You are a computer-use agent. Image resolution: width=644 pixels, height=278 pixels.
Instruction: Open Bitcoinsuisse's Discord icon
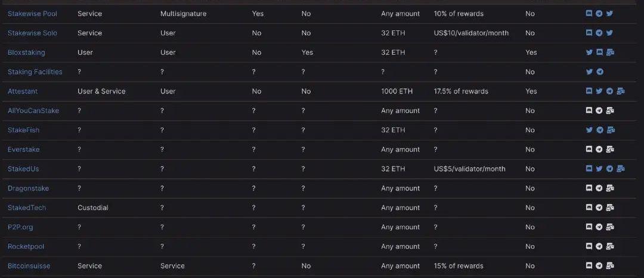(x=589, y=266)
